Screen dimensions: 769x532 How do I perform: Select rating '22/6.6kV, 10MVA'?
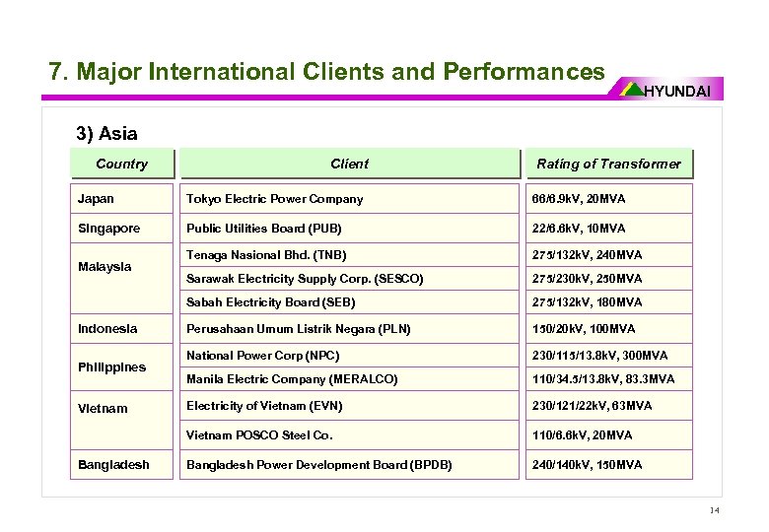click(x=609, y=229)
